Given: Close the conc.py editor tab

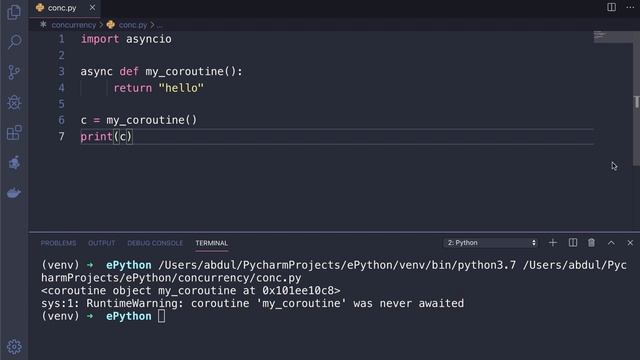Looking at the screenshot, I should (92, 7).
